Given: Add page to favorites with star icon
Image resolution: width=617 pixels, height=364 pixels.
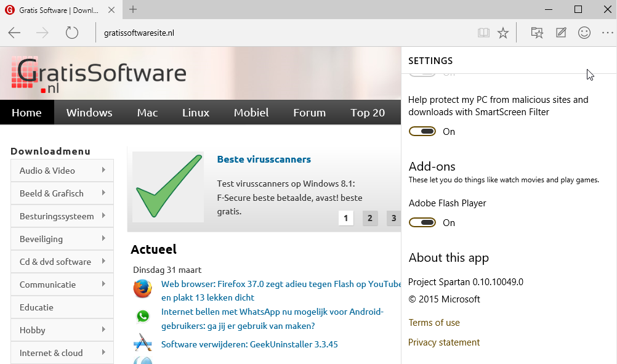Looking at the screenshot, I should 503,33.
